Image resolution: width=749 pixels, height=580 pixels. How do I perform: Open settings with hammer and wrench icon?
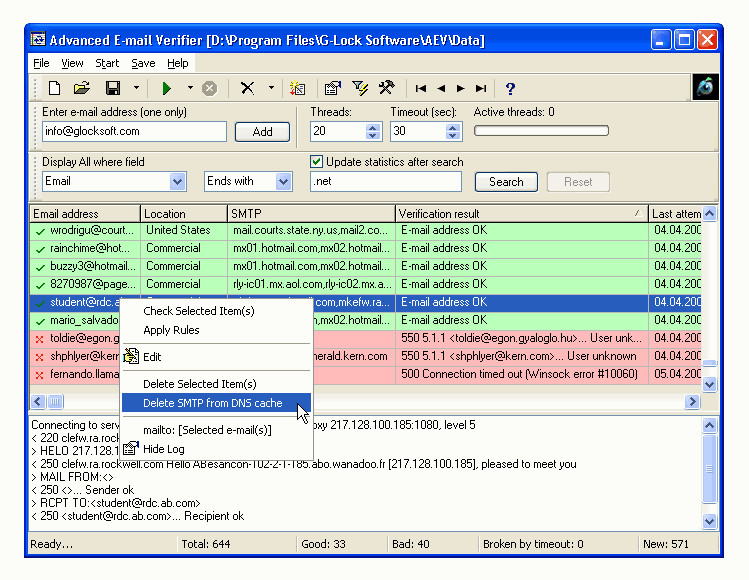click(386, 88)
